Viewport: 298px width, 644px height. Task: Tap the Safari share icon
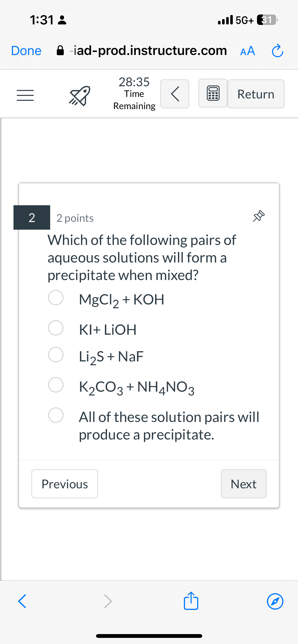192,601
